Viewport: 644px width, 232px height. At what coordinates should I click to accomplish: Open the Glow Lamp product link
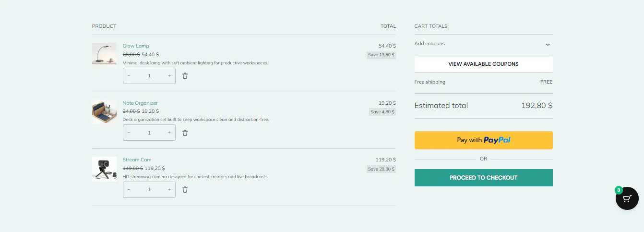136,46
